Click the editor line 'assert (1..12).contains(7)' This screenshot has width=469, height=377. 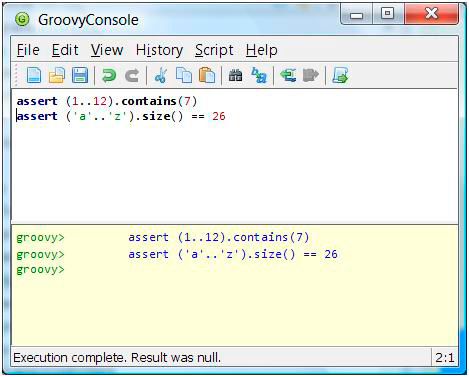[107, 101]
